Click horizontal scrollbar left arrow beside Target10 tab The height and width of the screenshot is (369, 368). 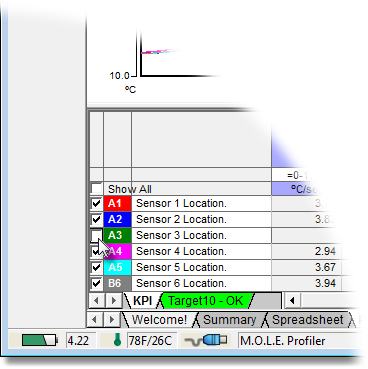(292, 301)
